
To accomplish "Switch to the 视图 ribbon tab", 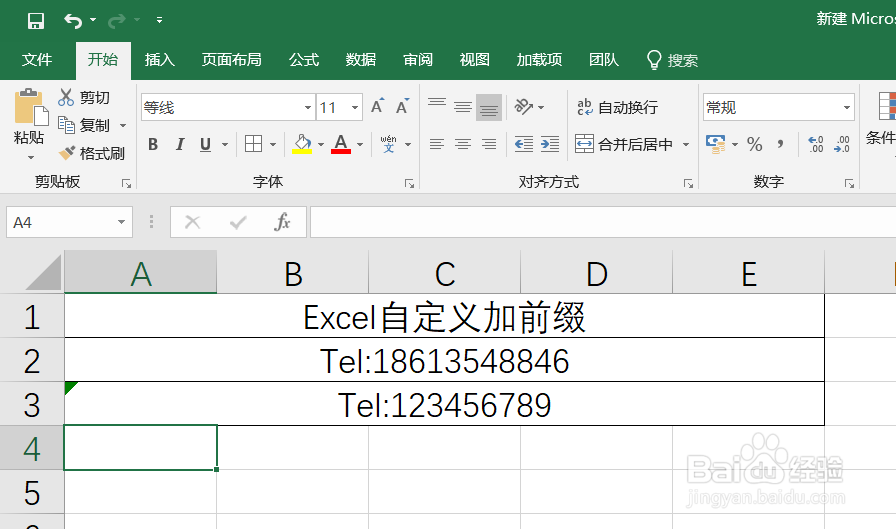I will coord(475,59).
